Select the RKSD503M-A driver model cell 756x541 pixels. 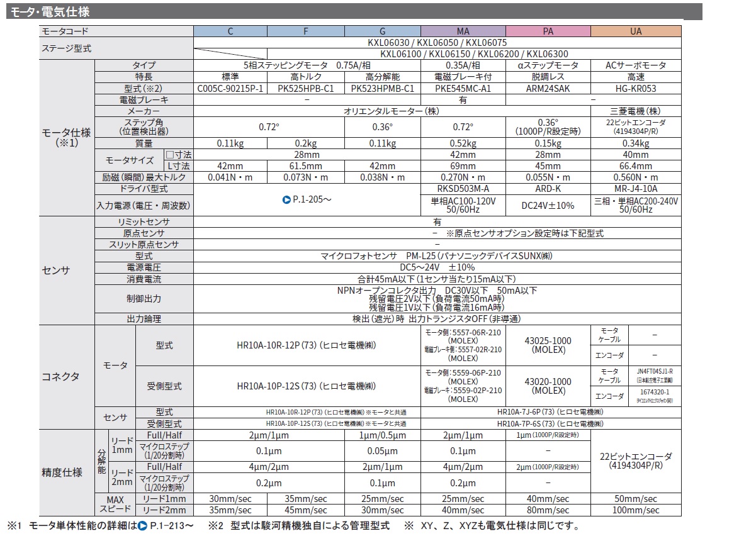pos(463,189)
